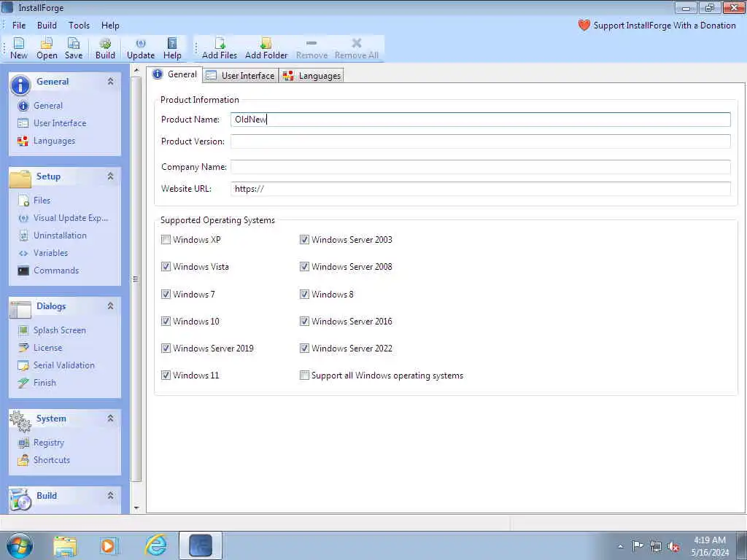
Task: Uncheck Windows Server 2016 support
Action: point(304,322)
